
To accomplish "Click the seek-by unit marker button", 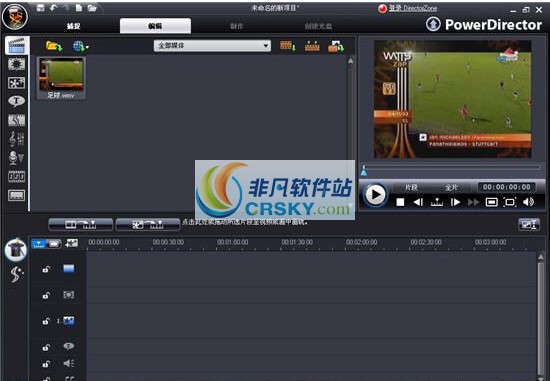I will [x=437, y=202].
